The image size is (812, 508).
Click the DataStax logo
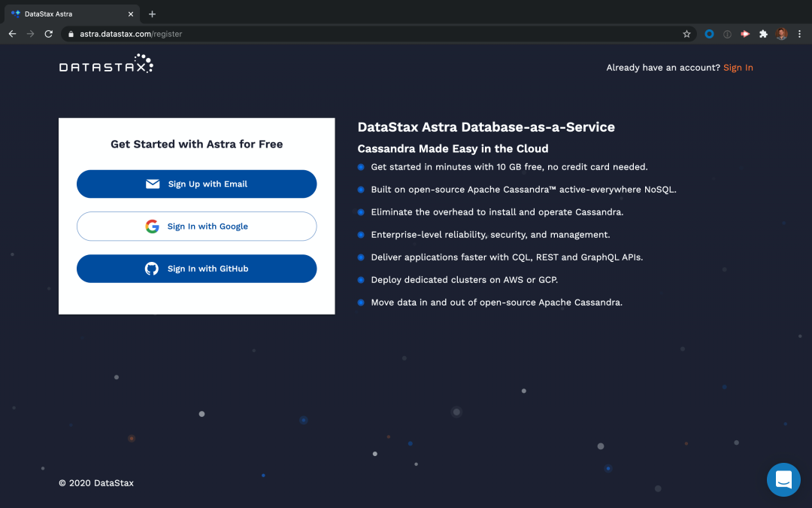(x=106, y=63)
